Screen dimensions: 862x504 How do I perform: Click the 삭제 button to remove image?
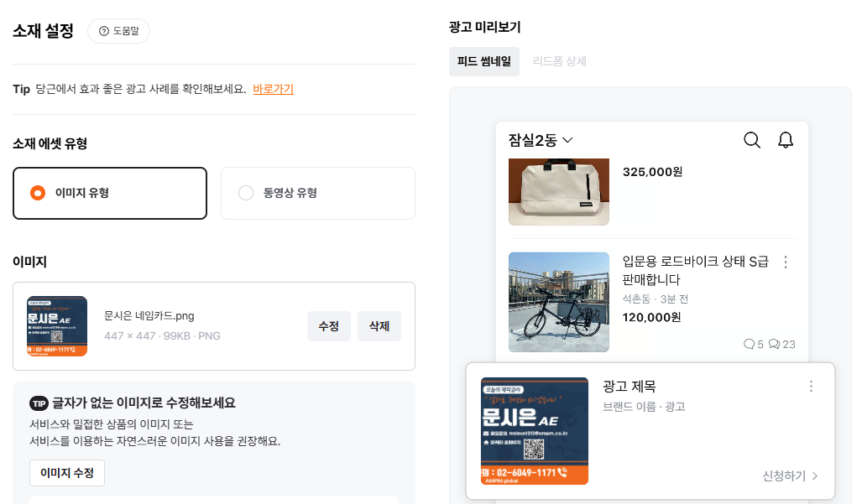click(379, 326)
